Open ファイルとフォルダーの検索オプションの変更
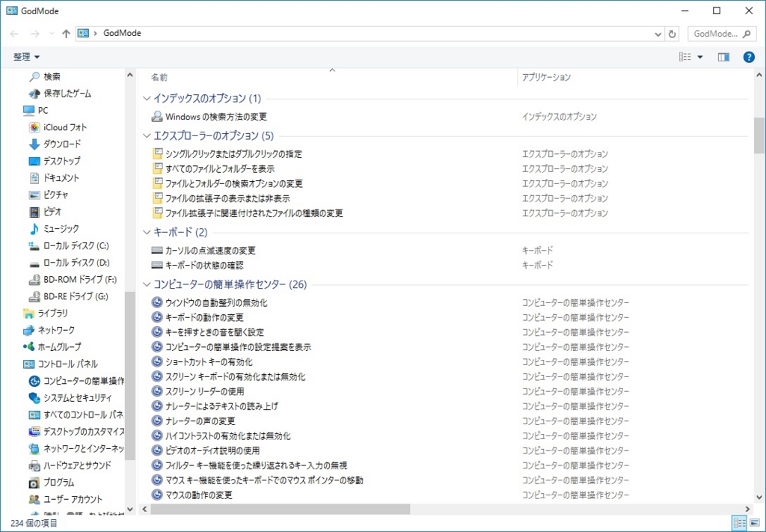766x532 pixels. (x=234, y=183)
